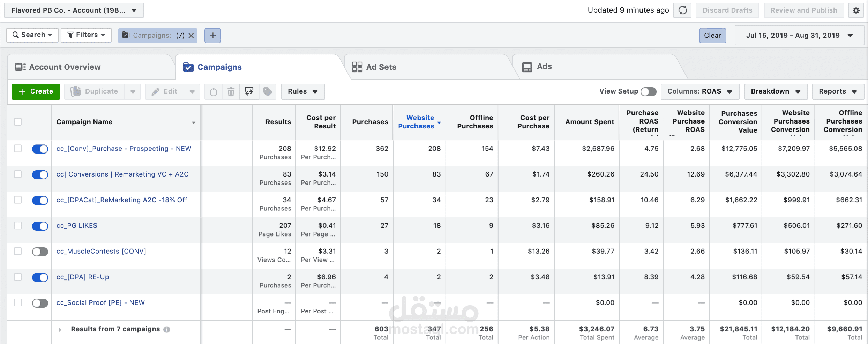Click the export/import arrows icon
The image size is (868, 344).
[249, 92]
